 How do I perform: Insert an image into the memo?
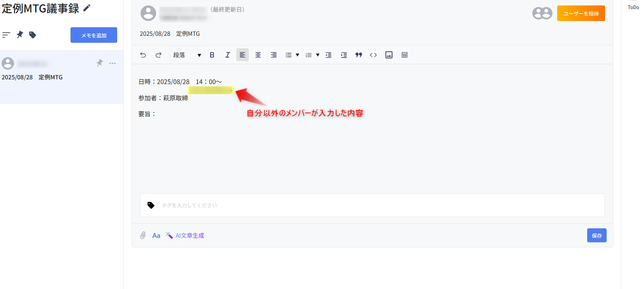(x=389, y=55)
